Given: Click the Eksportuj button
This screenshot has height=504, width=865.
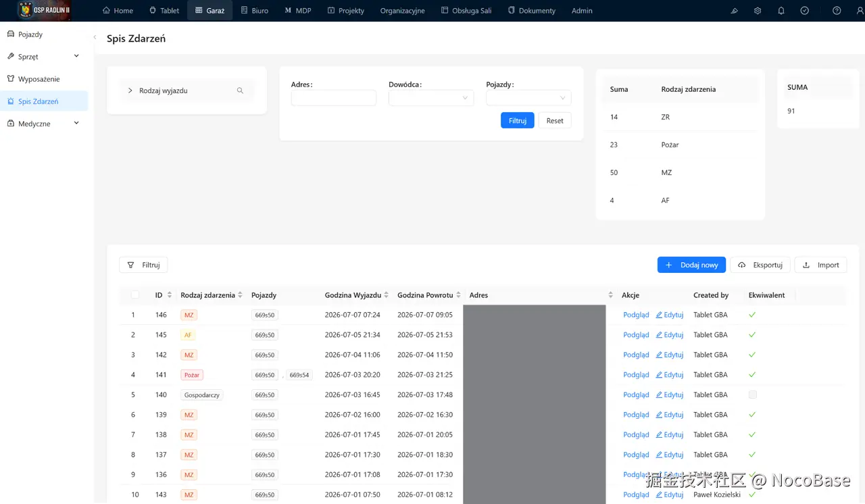Looking at the screenshot, I should click(x=760, y=265).
